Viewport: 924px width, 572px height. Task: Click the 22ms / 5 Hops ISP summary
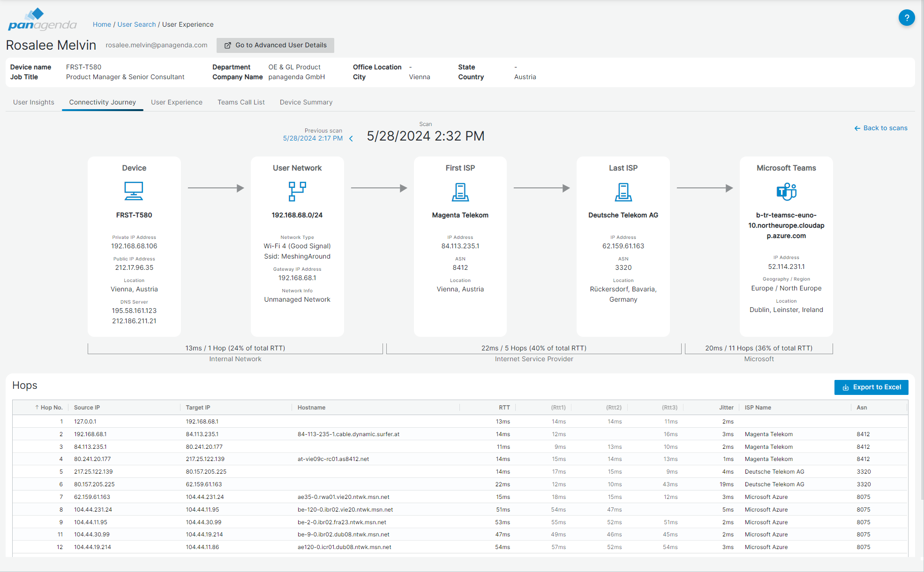[x=534, y=348]
